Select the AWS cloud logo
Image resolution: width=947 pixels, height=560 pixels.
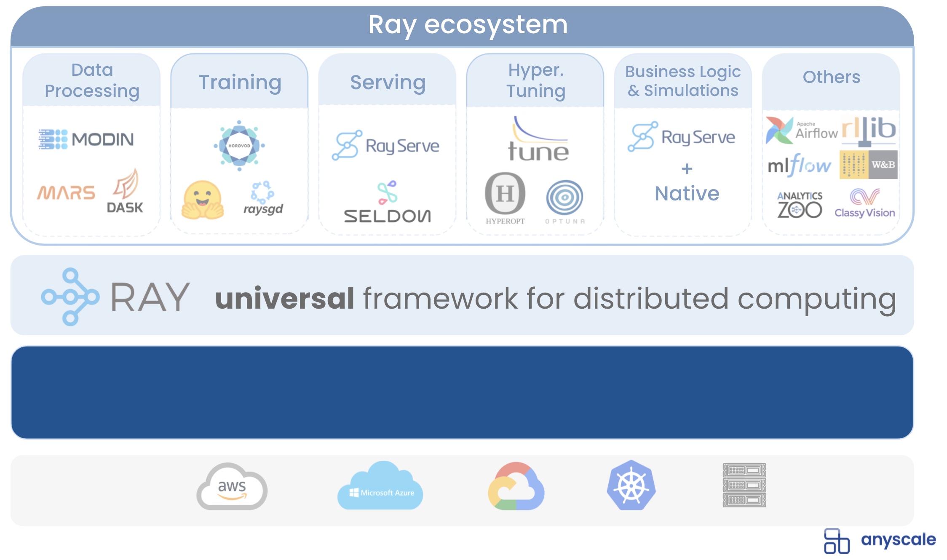(x=232, y=486)
